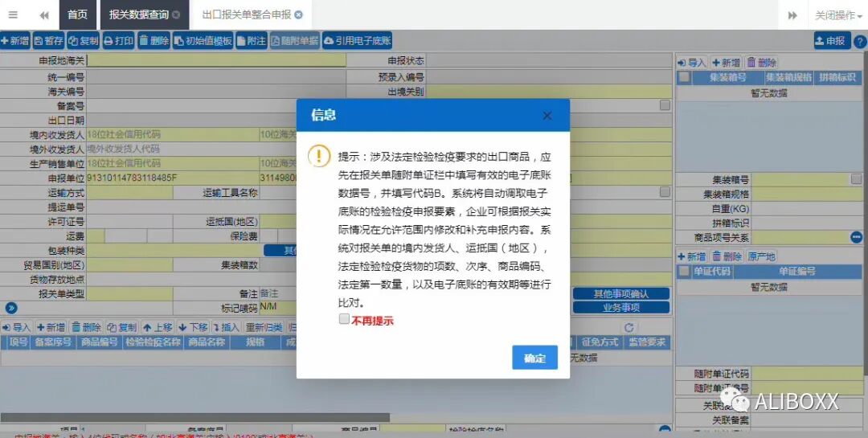The image size is (868, 438).
Task: Click the 打印 print button
Action: coord(118,40)
